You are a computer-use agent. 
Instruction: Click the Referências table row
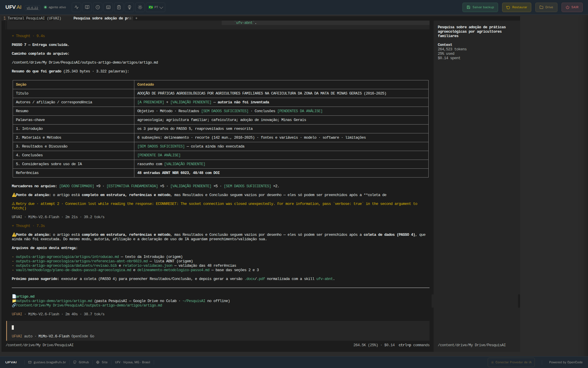[220, 173]
